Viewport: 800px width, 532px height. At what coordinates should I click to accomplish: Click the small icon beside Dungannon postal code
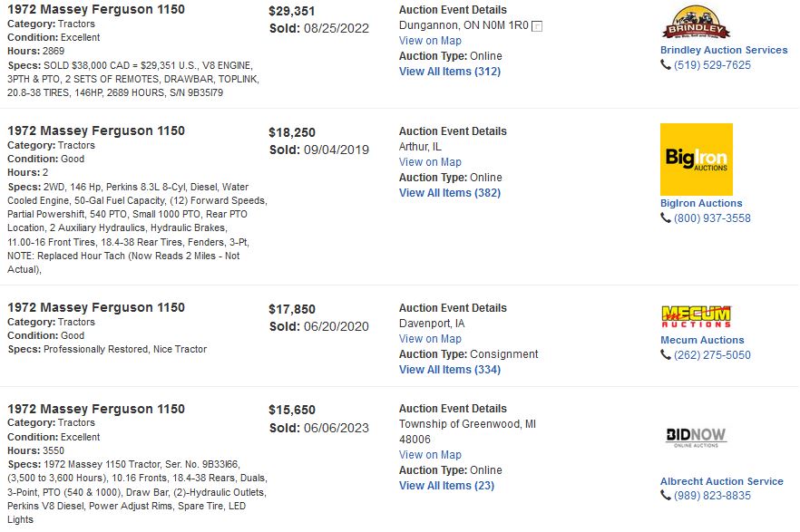coord(537,26)
